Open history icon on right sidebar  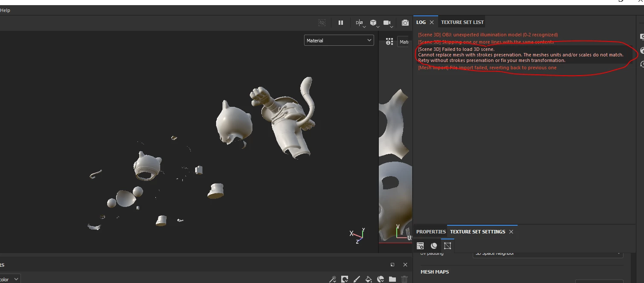(x=642, y=64)
